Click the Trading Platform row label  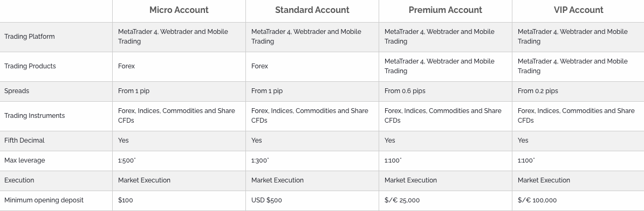[30, 37]
